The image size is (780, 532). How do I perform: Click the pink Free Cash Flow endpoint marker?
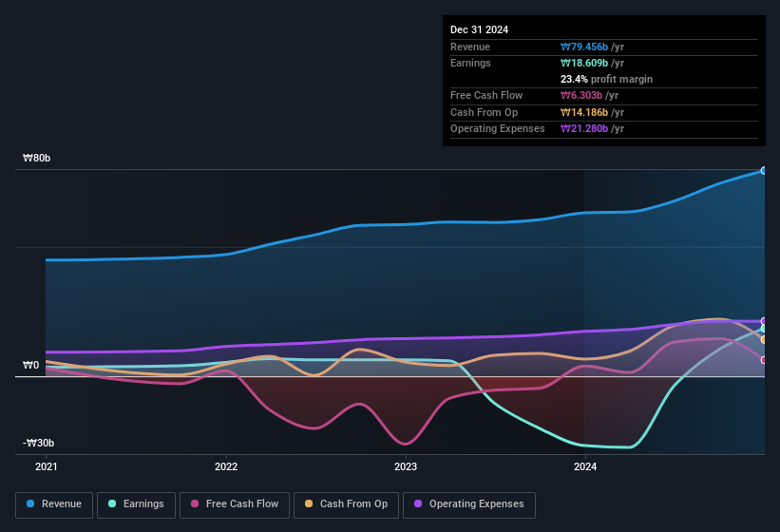[764, 360]
